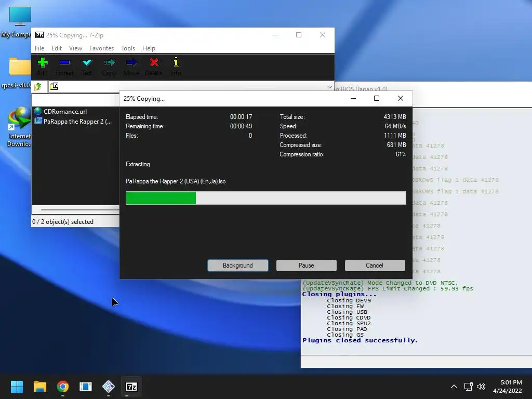This screenshot has height=399, width=532.
Task: Show hidden tray icons chevron
Action: tap(454, 387)
